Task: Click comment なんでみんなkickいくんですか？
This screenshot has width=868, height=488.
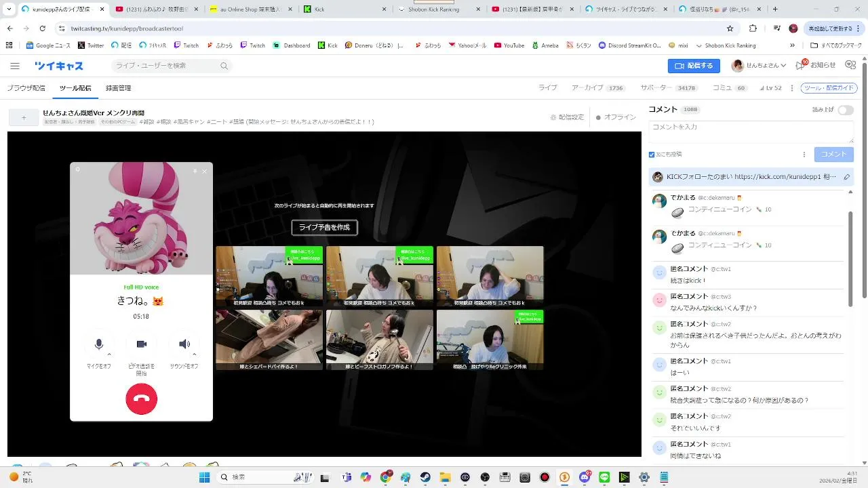Action: (713, 308)
